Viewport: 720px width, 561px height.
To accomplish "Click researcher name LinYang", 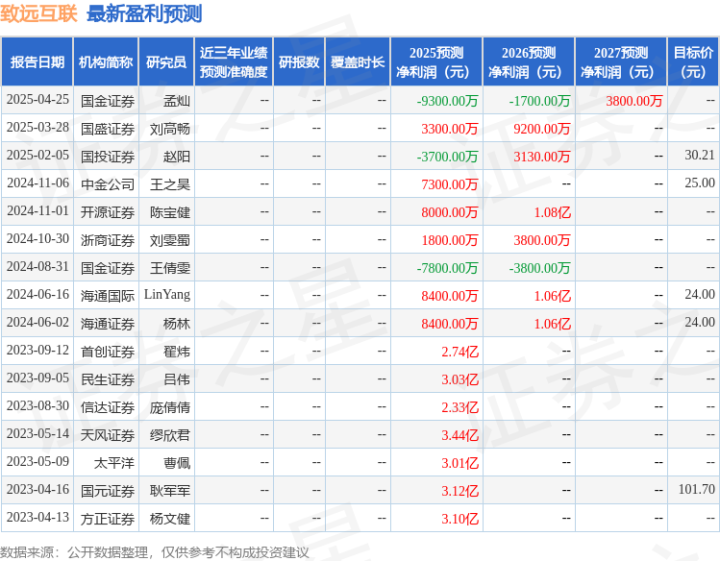I will click(x=167, y=295).
